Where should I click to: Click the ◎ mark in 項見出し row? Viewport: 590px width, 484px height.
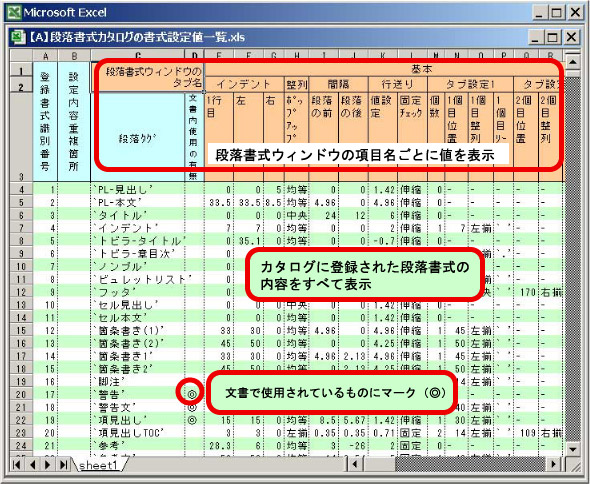[192, 420]
